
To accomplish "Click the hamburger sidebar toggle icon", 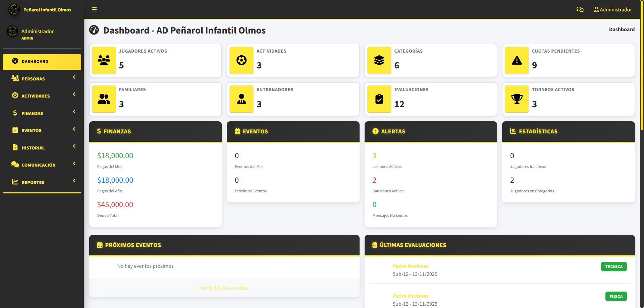I will tap(94, 9).
